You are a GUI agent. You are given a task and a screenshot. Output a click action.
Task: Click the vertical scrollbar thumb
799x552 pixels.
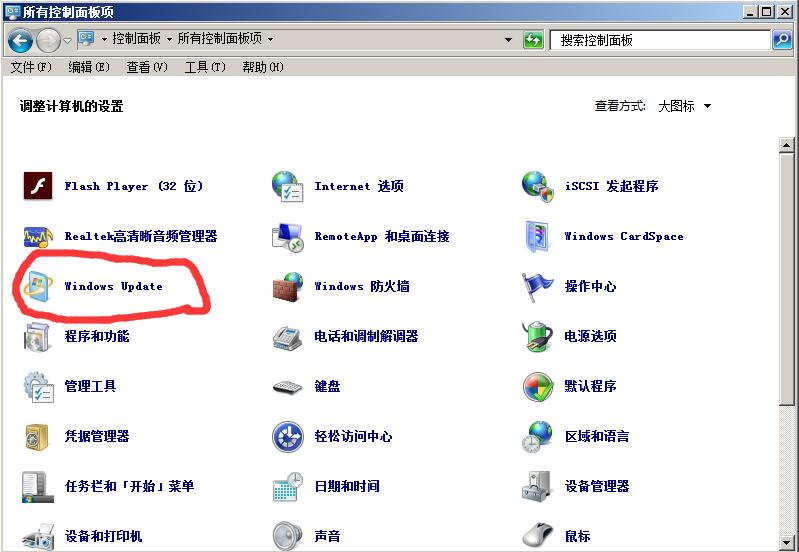point(786,279)
